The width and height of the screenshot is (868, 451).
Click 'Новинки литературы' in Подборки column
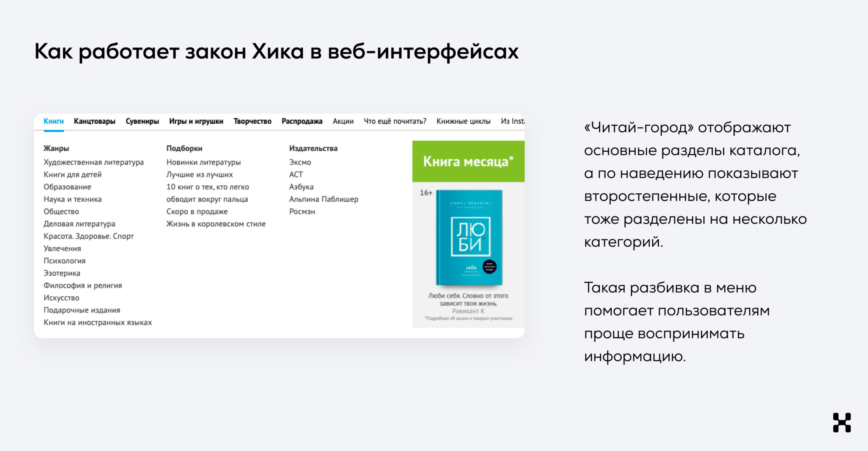point(203,162)
